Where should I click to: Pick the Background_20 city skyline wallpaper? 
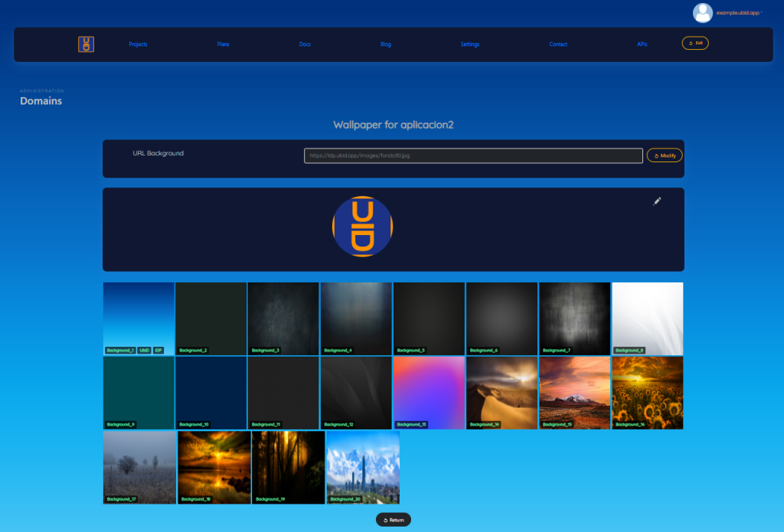[x=363, y=467]
